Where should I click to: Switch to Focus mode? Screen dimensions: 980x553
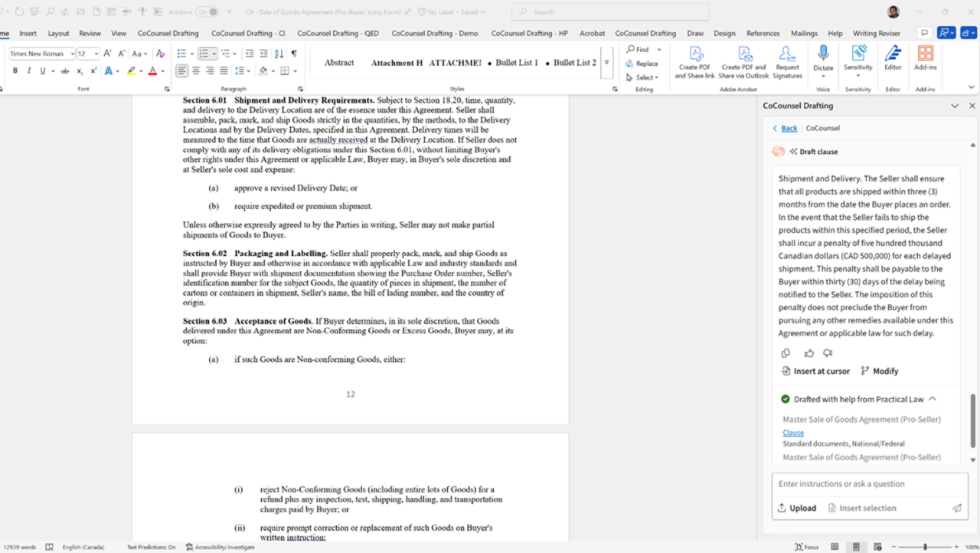coord(807,547)
